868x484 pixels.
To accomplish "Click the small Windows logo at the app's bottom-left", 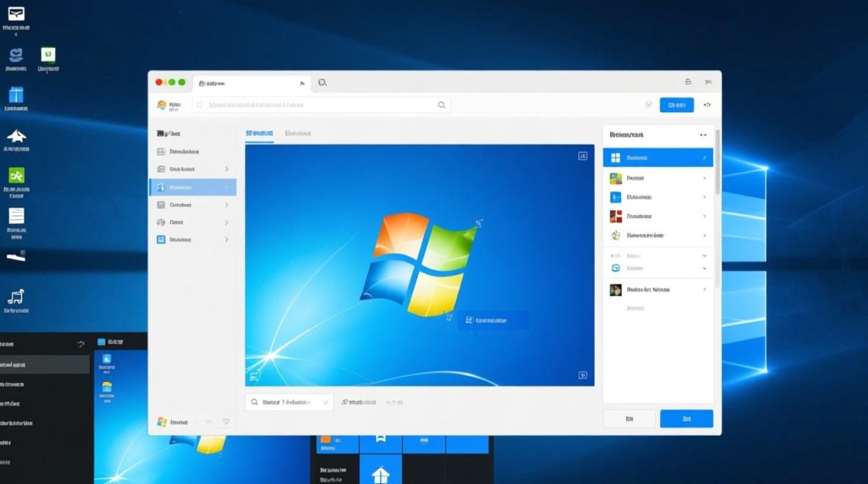I will click(x=162, y=421).
